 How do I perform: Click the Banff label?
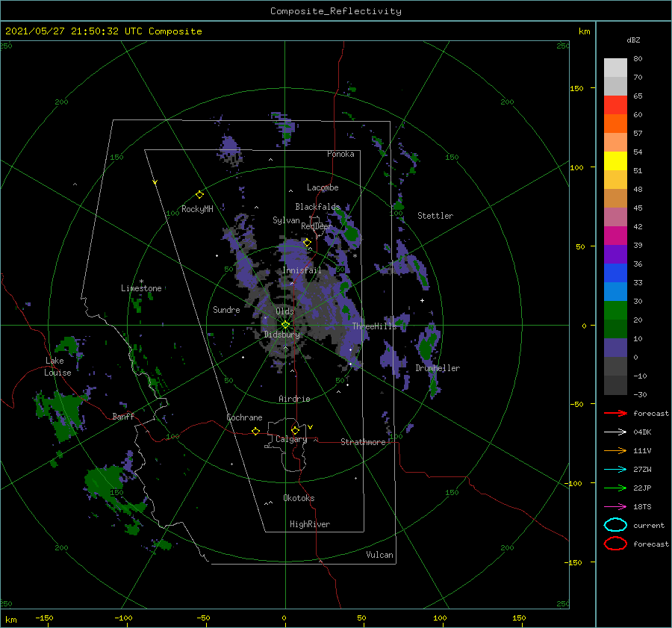(x=123, y=416)
